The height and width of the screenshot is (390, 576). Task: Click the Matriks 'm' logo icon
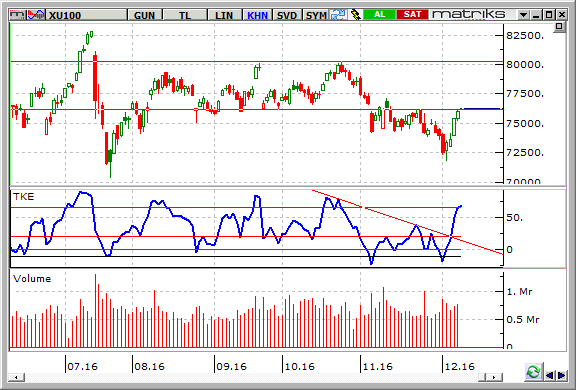pyautogui.click(x=17, y=15)
